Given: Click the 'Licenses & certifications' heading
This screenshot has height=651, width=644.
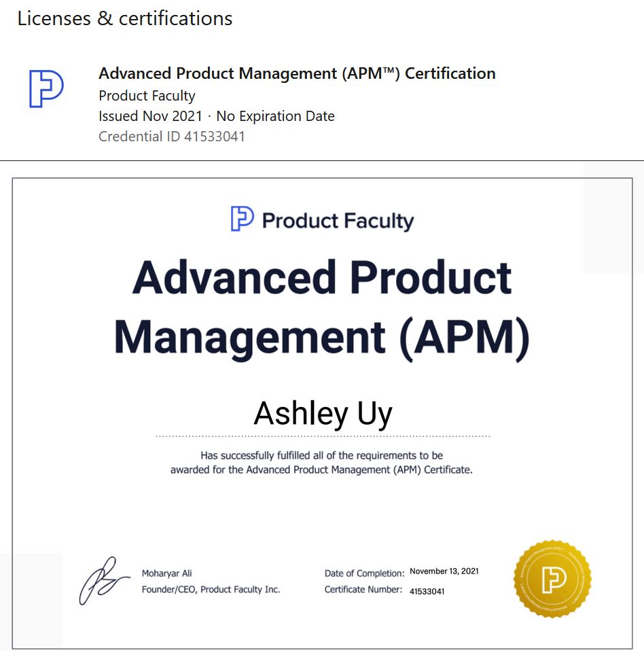Looking at the screenshot, I should point(125,18).
